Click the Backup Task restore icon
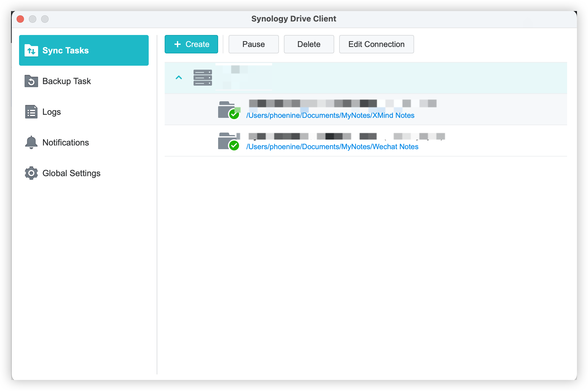The width and height of the screenshot is (588, 391). 31,81
